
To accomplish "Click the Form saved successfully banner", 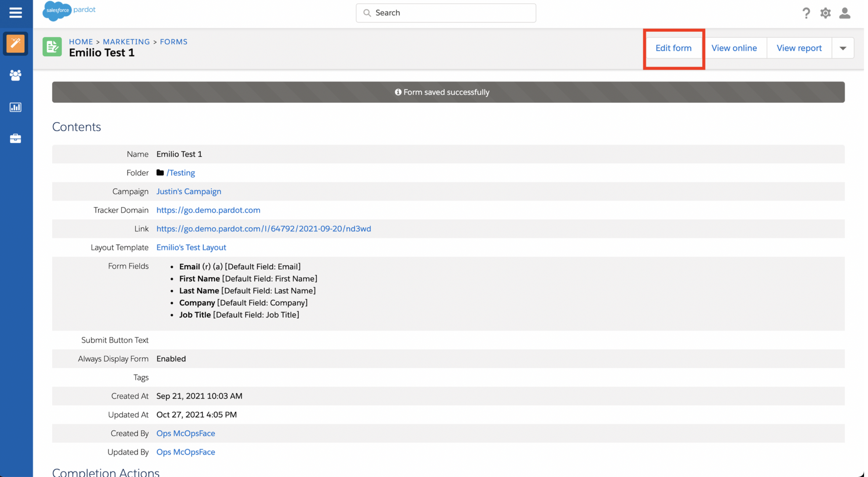I will (448, 92).
